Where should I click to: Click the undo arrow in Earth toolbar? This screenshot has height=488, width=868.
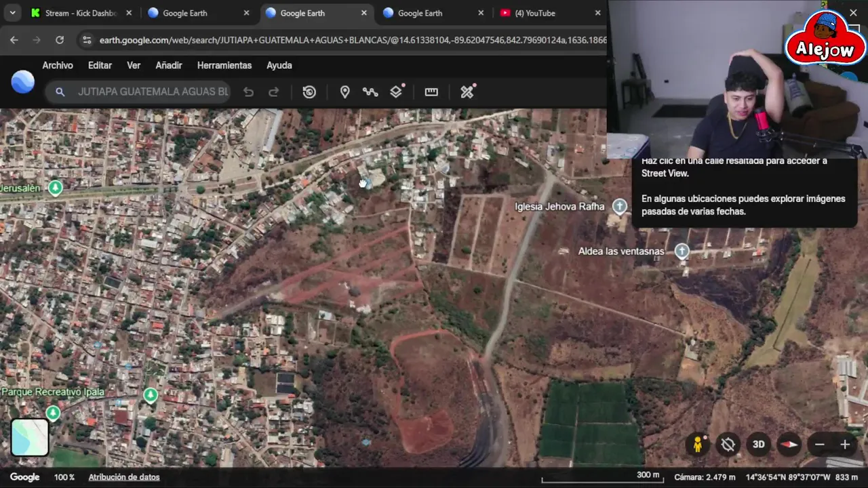pyautogui.click(x=248, y=92)
